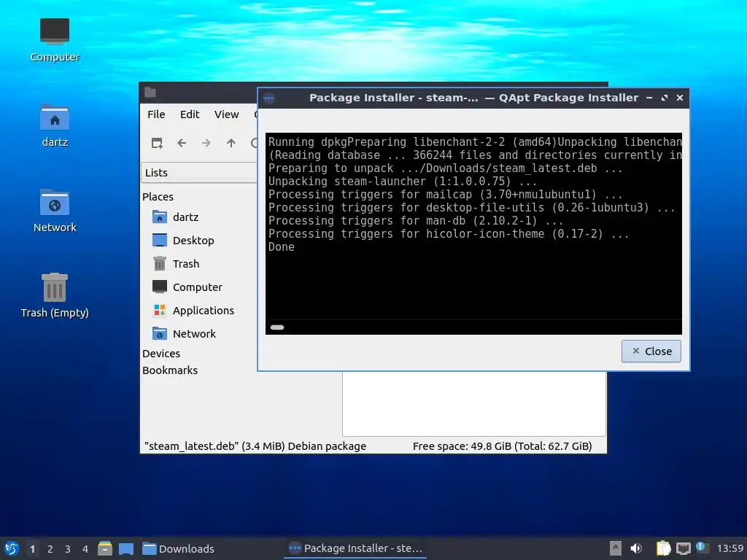Click the network status tray icon
Viewport: 747px width, 560px height.
684,548
